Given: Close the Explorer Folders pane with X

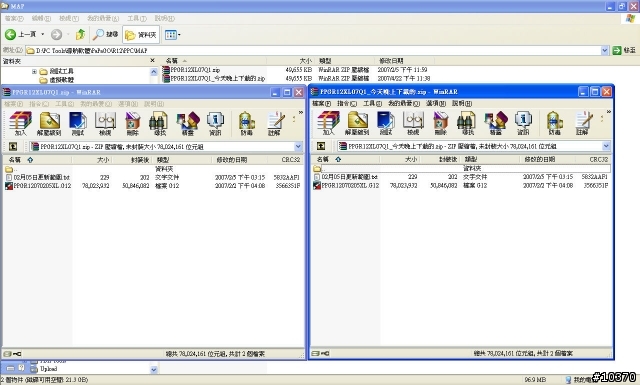Looking at the screenshot, I should [x=153, y=60].
